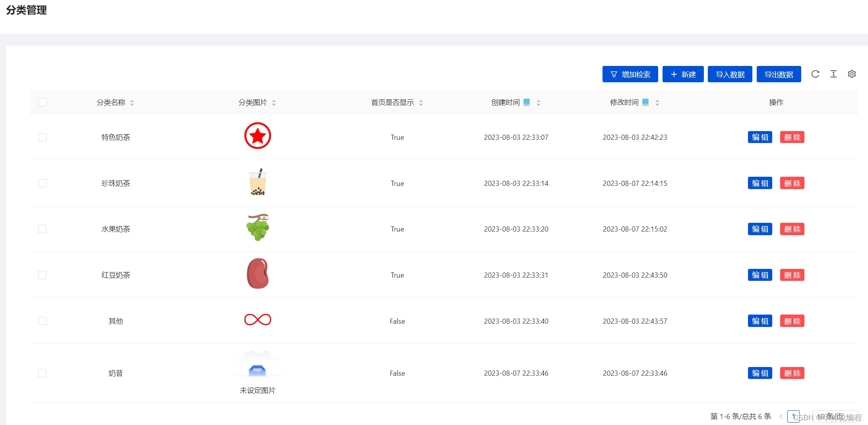Sort by 分类图片 column arrows
The width and height of the screenshot is (868, 425).
pos(274,103)
